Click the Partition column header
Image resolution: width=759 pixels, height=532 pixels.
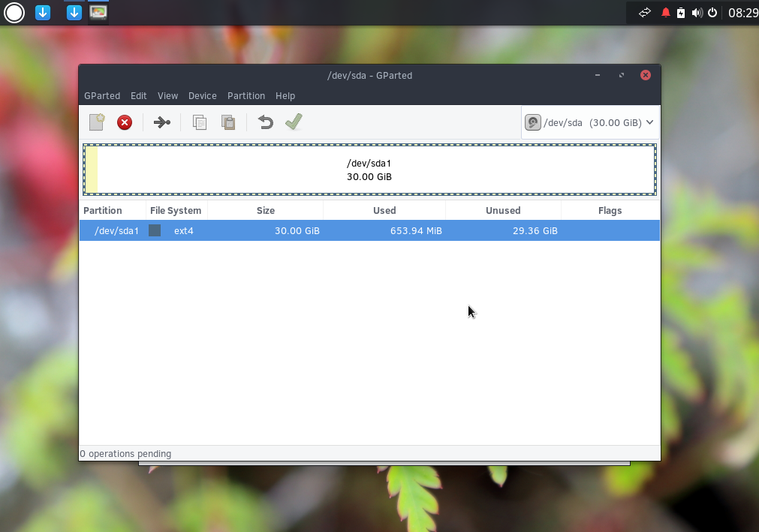tap(113, 210)
